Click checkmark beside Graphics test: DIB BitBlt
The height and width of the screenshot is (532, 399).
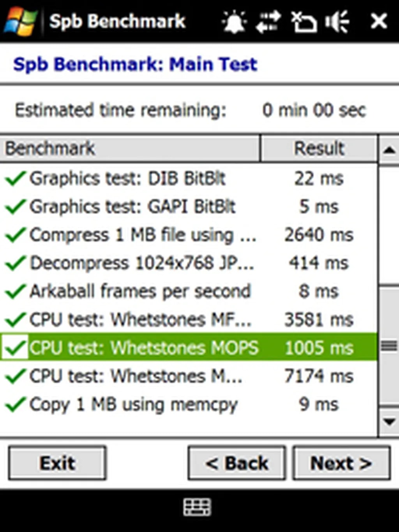[x=16, y=179]
